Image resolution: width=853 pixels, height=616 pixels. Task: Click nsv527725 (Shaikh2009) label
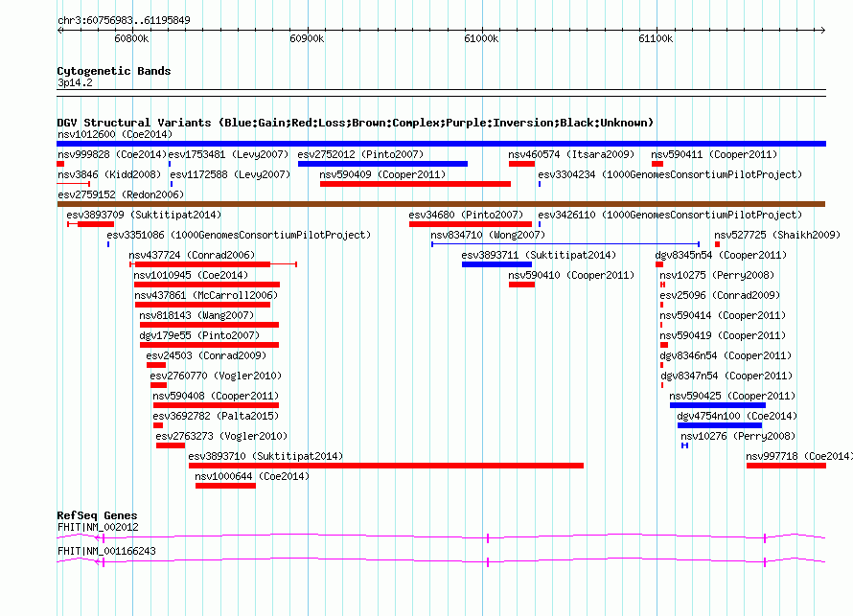pos(777,235)
